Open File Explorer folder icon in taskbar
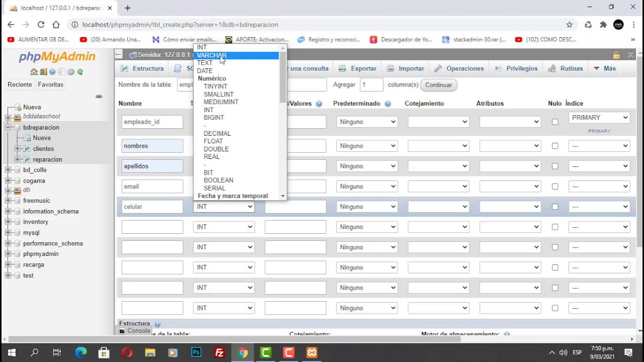Viewport: 644px width, 362px height. (150, 352)
